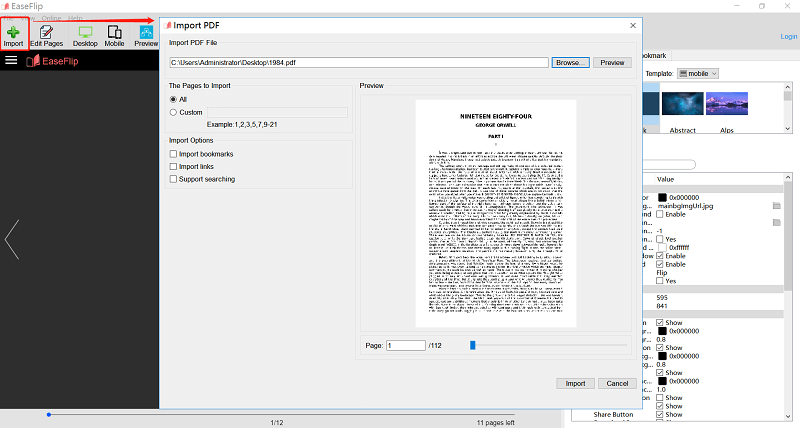800x428 pixels.
Task: Click the Preview toolbar icon
Action: click(146, 35)
